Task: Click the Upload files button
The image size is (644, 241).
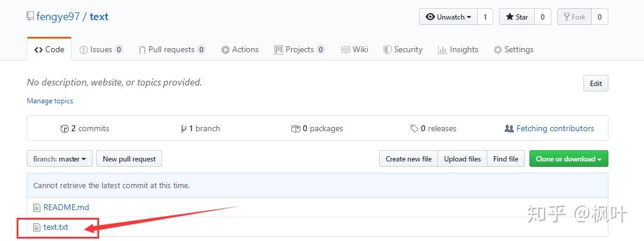Action: pos(462,159)
